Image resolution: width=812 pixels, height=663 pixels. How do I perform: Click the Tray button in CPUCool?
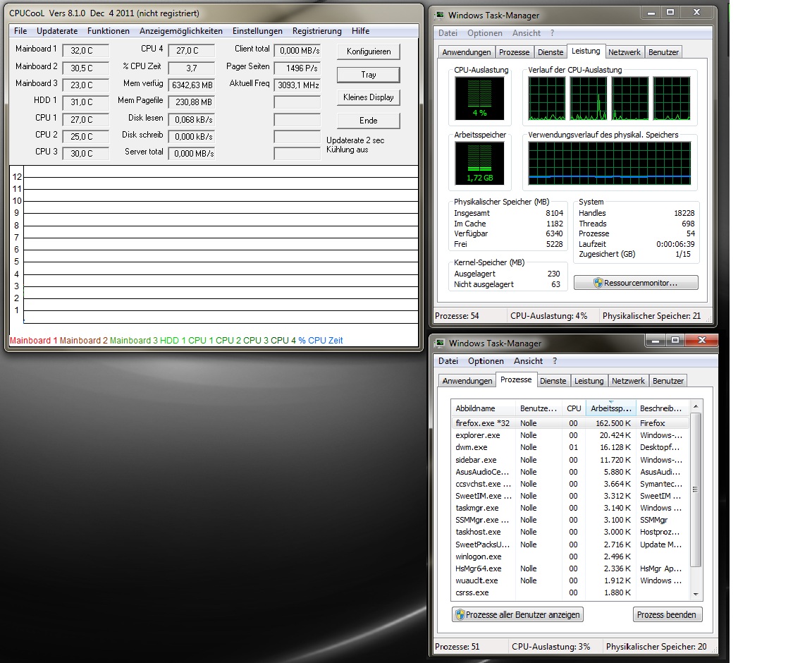click(369, 75)
